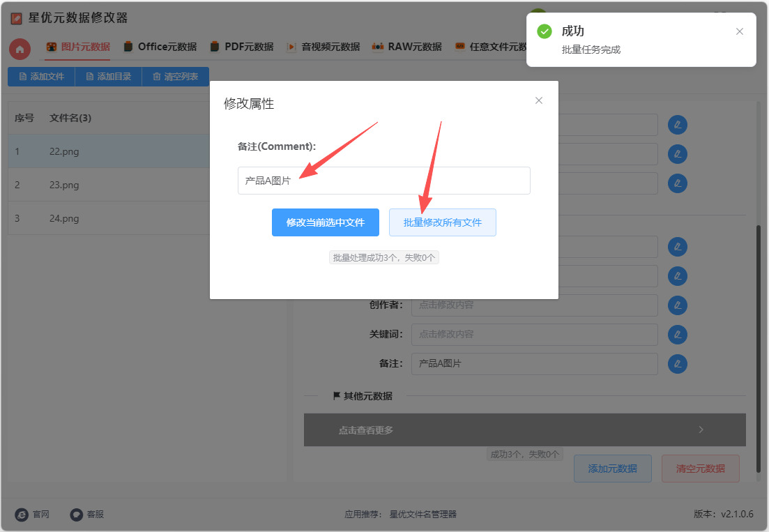The image size is (769, 532).
Task: Click the 备注(Comment) input field
Action: (384, 181)
